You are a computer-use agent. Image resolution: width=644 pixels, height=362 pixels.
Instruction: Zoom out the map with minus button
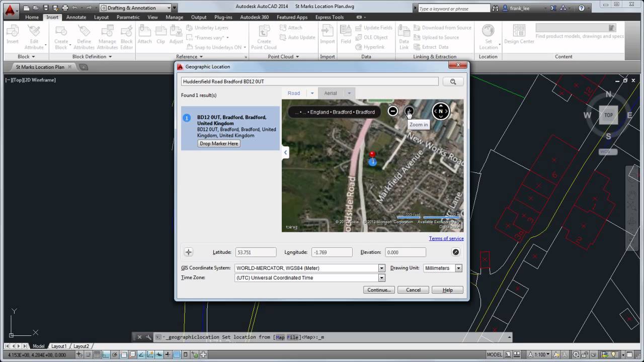393,111
